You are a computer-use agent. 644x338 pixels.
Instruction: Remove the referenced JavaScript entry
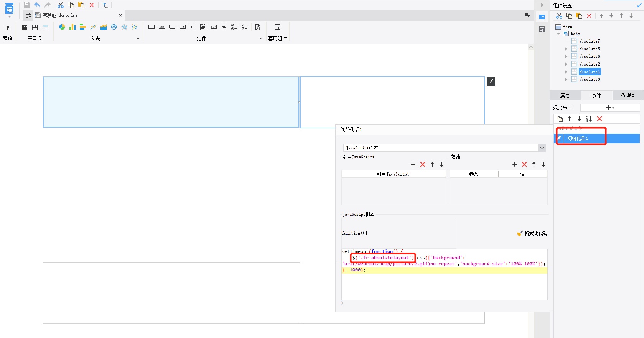423,164
